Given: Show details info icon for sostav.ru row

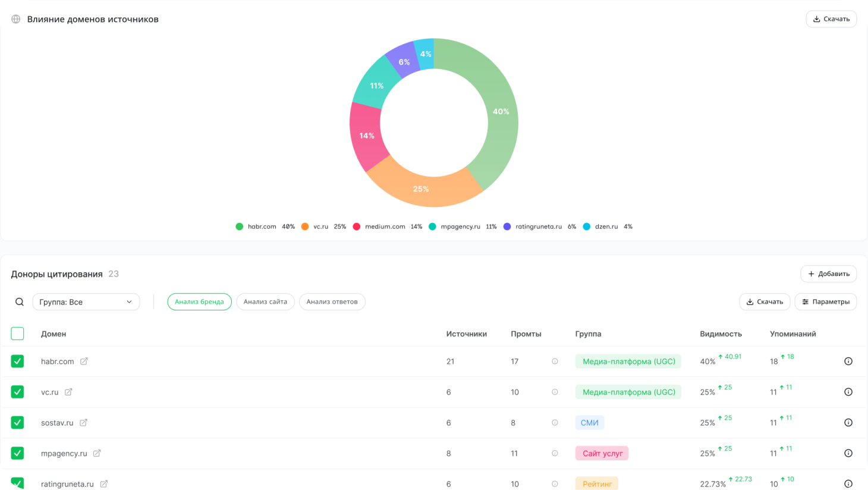Looking at the screenshot, I should pos(848,423).
